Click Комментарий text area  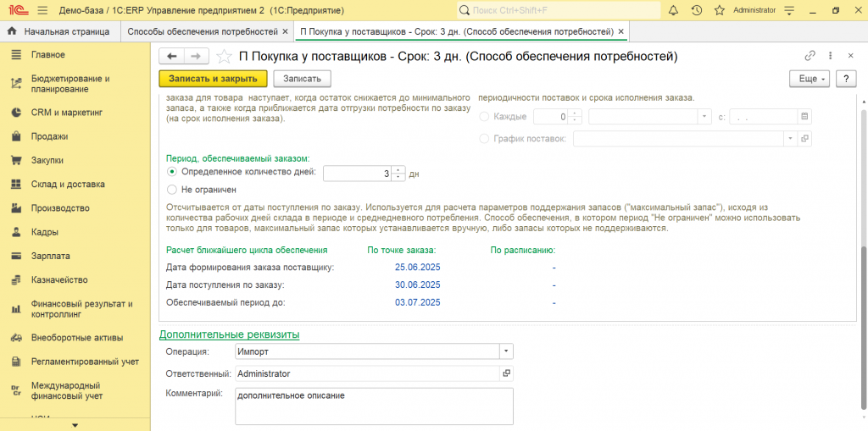pos(374,406)
